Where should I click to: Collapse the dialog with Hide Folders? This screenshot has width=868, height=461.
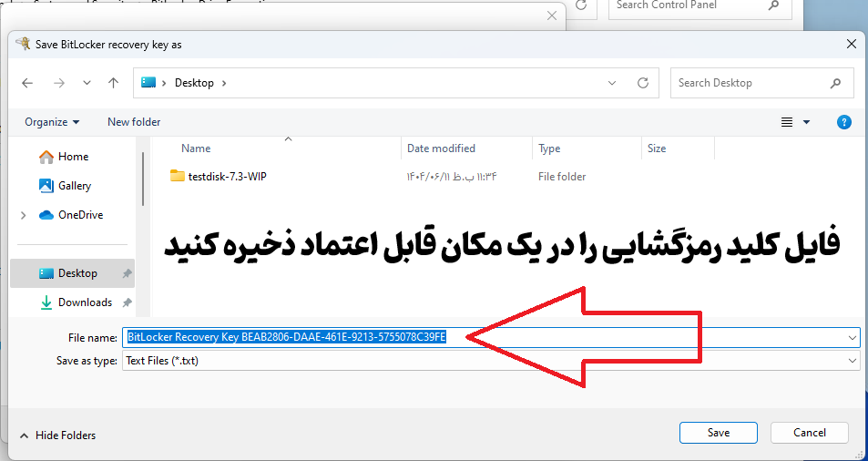[x=56, y=435]
